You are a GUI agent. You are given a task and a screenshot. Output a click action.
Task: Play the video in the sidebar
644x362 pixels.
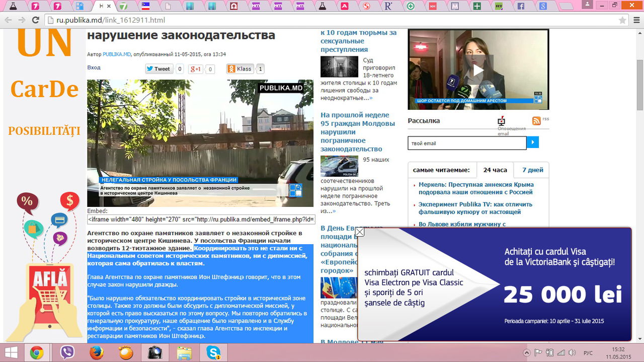tap(478, 69)
